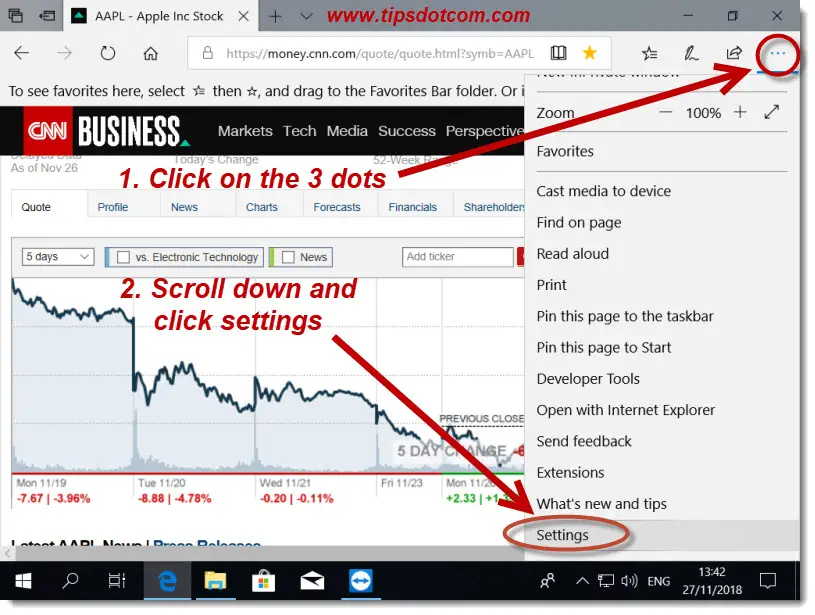Viewport: 815px width, 615px height.
Task: Switch to the Profile tab
Action: pyautogui.click(x=113, y=207)
